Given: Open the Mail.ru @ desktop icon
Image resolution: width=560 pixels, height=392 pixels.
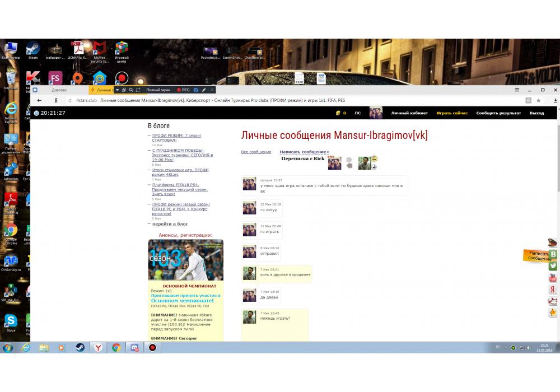Looking at the screenshot, I should tap(100, 78).
